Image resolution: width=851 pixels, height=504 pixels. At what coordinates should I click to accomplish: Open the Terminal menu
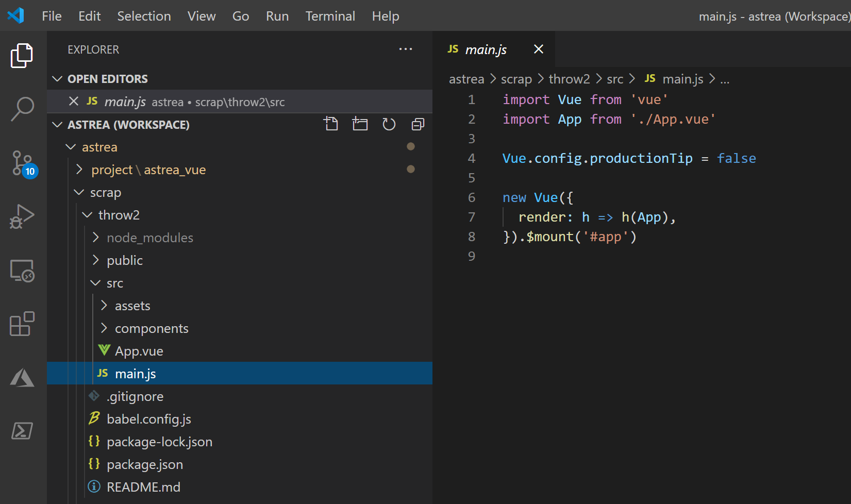click(330, 16)
